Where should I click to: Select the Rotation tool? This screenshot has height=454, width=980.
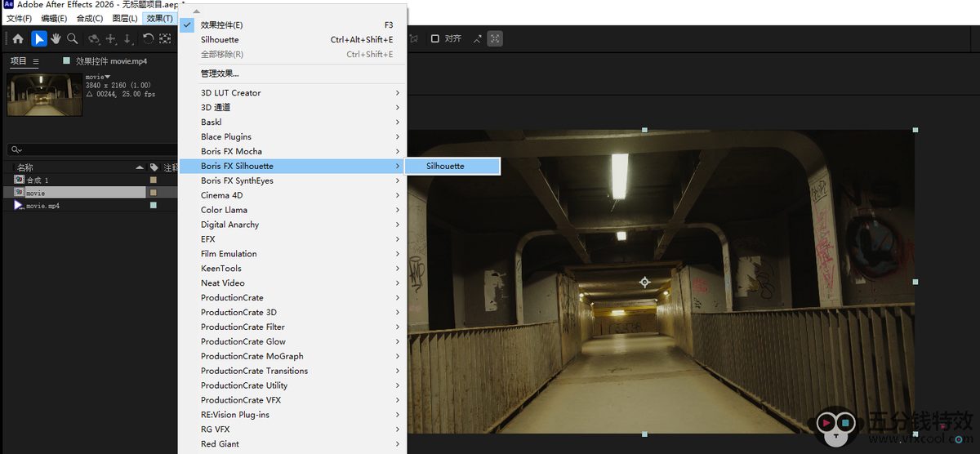[x=148, y=38]
